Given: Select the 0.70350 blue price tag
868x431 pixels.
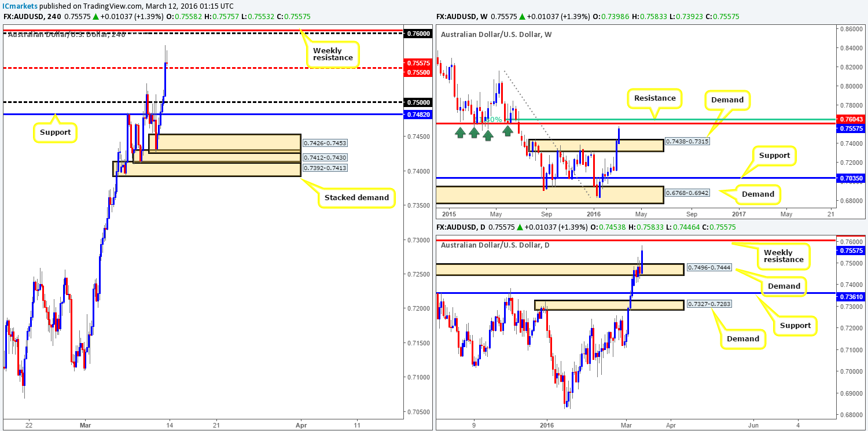Looking at the screenshot, I should pos(850,179).
